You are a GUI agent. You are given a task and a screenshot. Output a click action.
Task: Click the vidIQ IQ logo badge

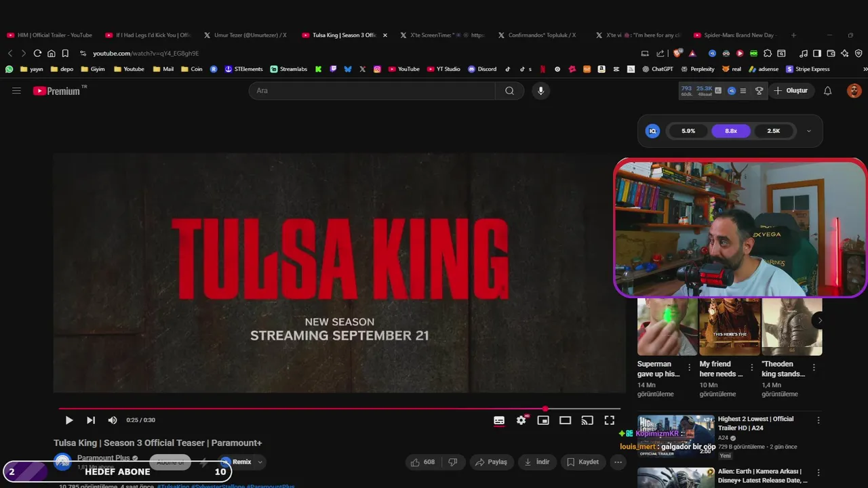[x=652, y=131]
